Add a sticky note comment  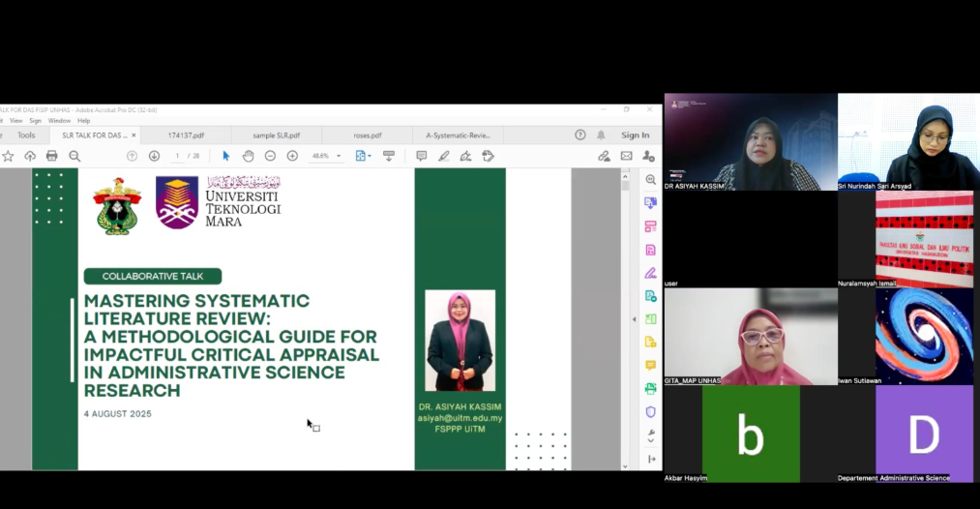pyautogui.click(x=421, y=156)
